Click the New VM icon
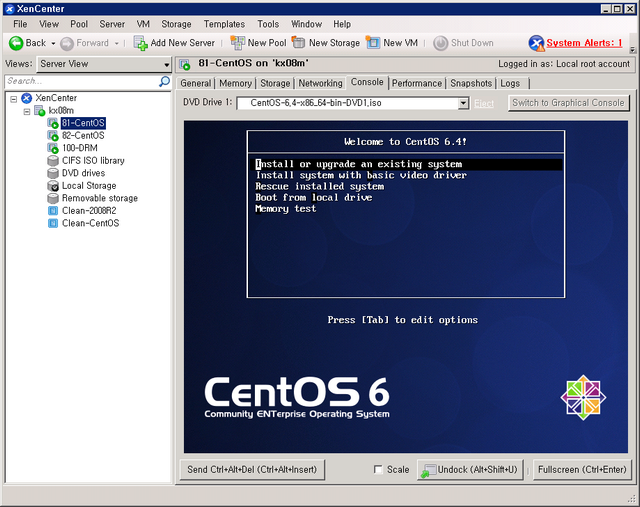The image size is (640, 507). [x=373, y=42]
